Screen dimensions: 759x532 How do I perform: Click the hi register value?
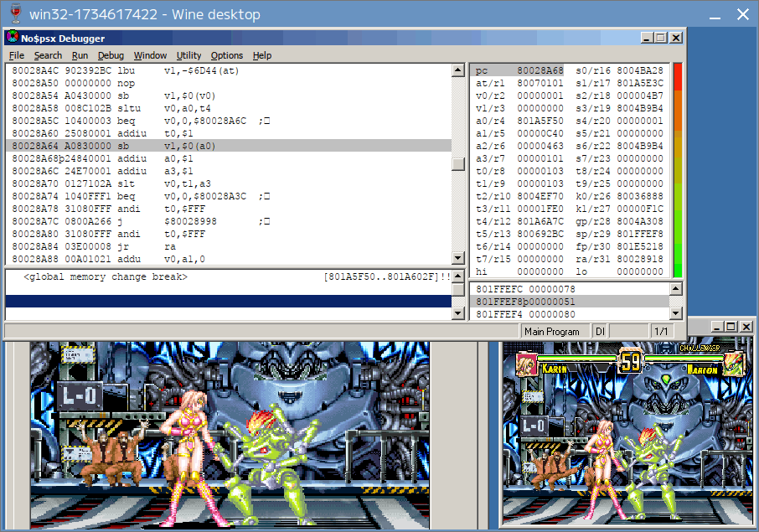pos(540,271)
